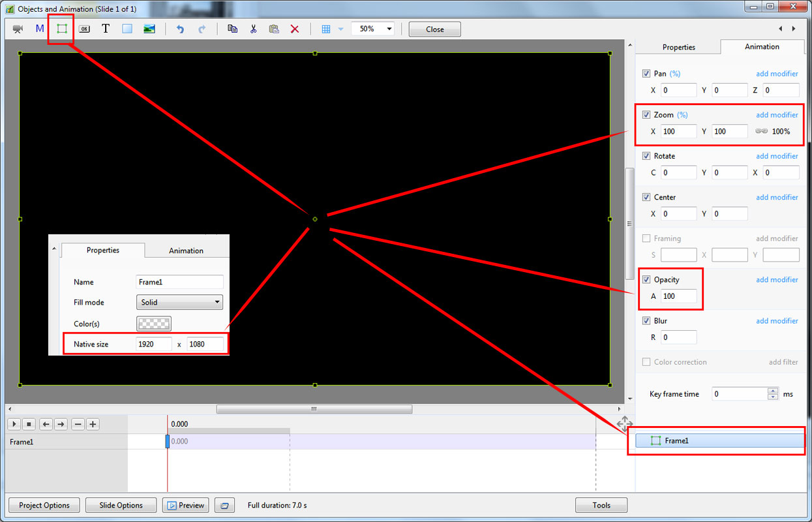The width and height of the screenshot is (812, 522).
Task: Click add modifier link for Rotate
Action: click(x=777, y=156)
